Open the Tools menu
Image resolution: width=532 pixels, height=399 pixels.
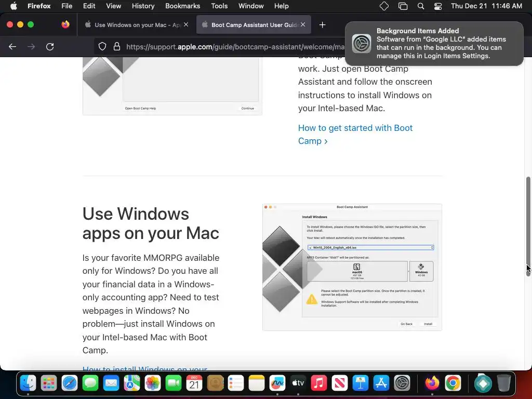[x=219, y=6]
